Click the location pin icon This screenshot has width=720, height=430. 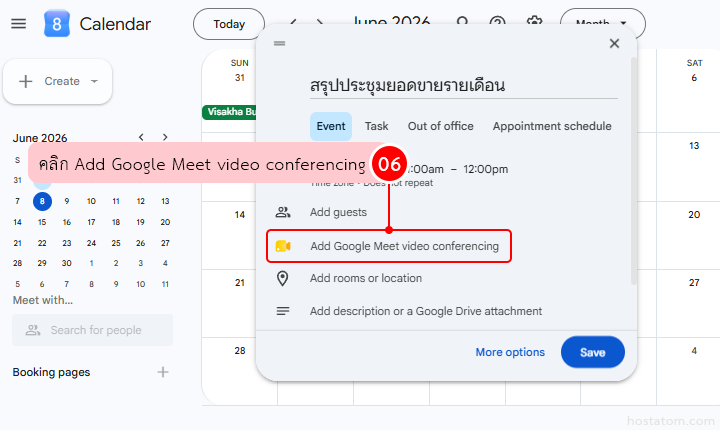(x=282, y=278)
